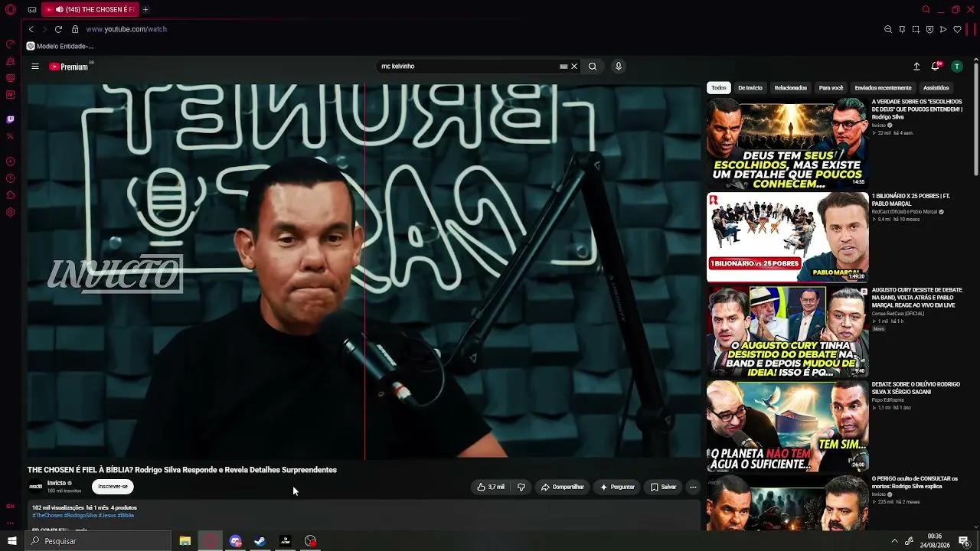
Task: Open the Invicto channel name link
Action: point(57,483)
